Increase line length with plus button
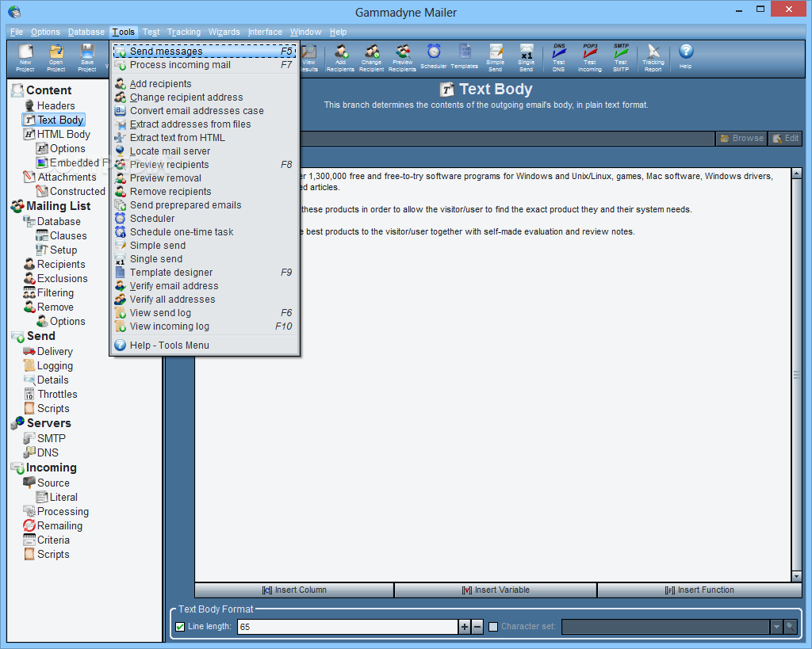This screenshot has height=649, width=812. tap(465, 627)
